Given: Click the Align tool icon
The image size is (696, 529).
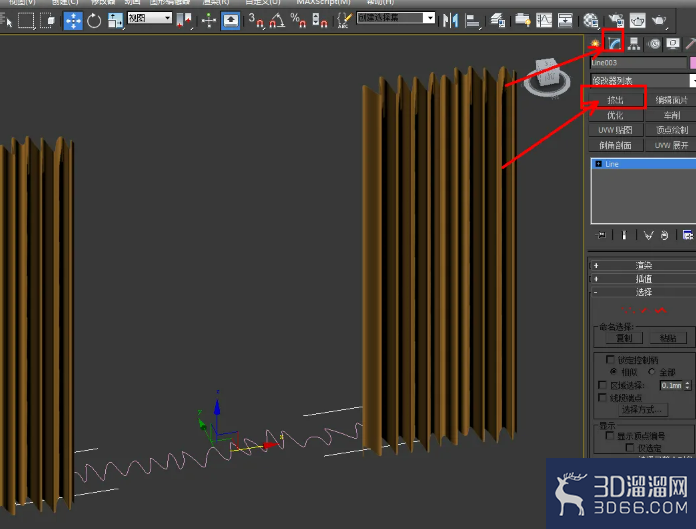Looking at the screenshot, I should [472, 21].
